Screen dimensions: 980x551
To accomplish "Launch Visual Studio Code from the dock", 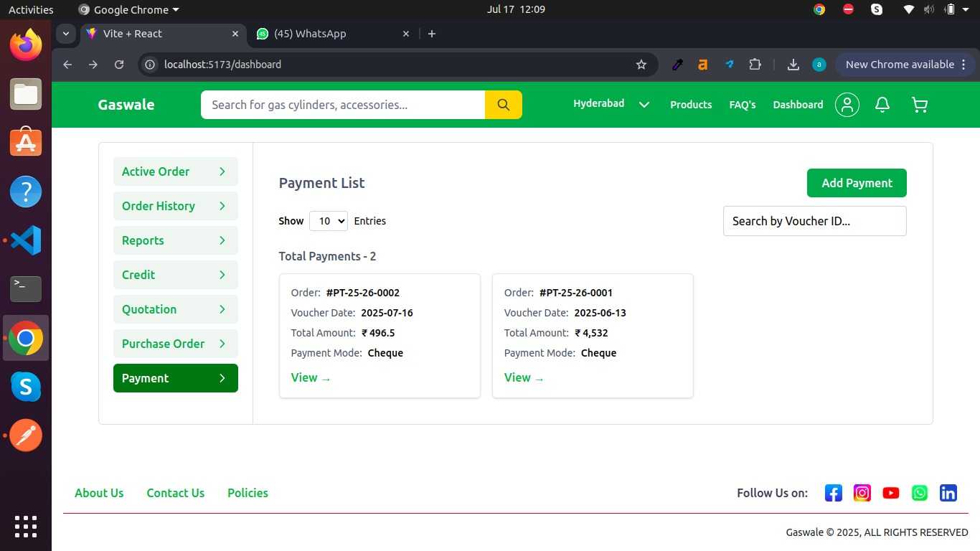I will tap(26, 240).
